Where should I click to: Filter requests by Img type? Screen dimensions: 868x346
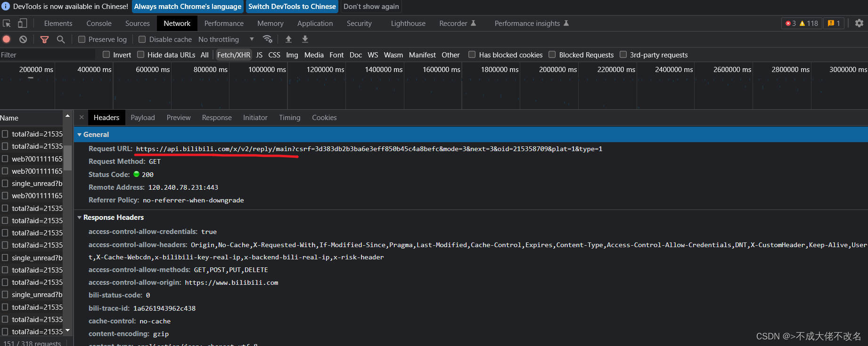[x=292, y=55]
